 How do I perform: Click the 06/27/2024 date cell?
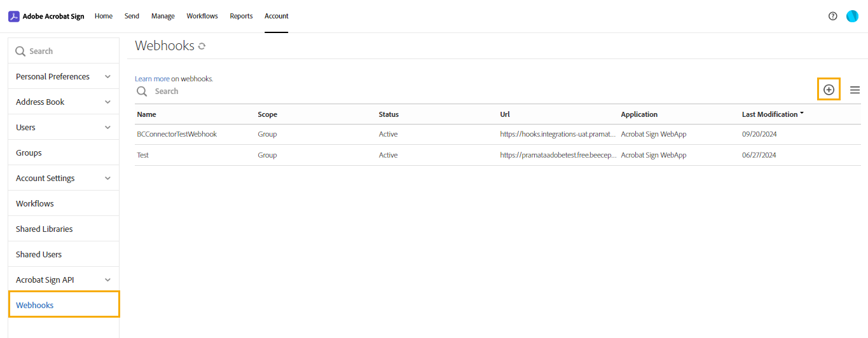[759, 155]
